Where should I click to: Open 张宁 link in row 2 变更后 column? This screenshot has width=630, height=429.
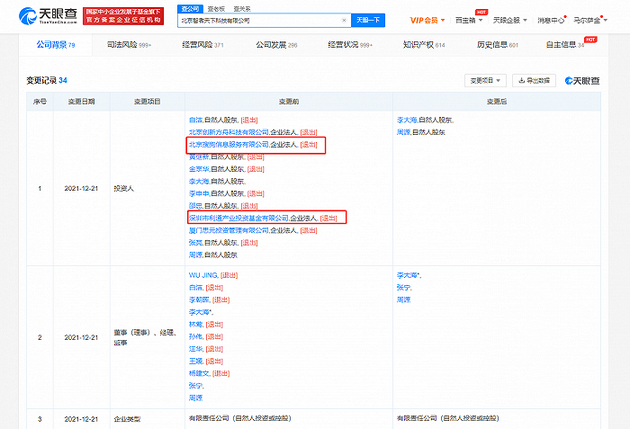coord(403,287)
